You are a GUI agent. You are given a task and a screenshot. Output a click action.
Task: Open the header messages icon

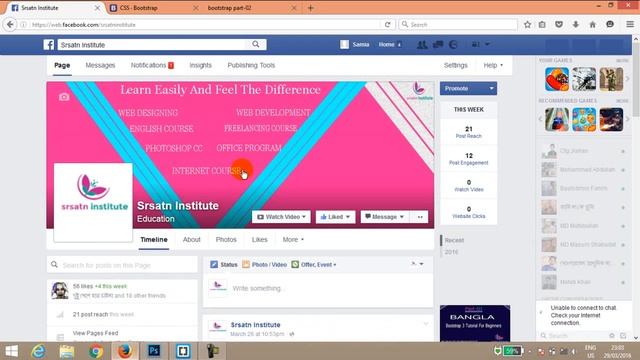(438, 44)
